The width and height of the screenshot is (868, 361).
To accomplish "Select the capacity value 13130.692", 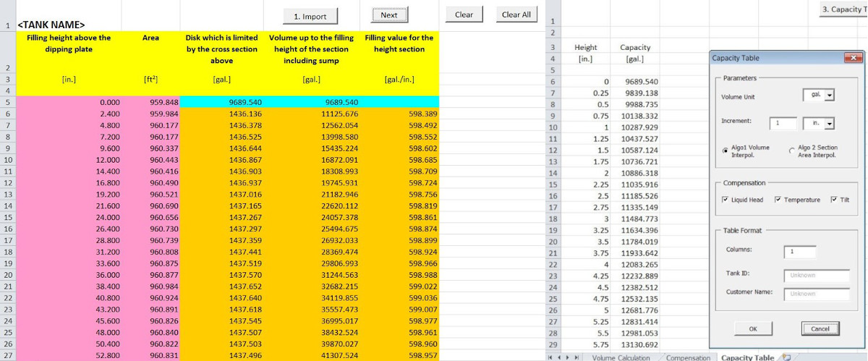I will 635,345.
